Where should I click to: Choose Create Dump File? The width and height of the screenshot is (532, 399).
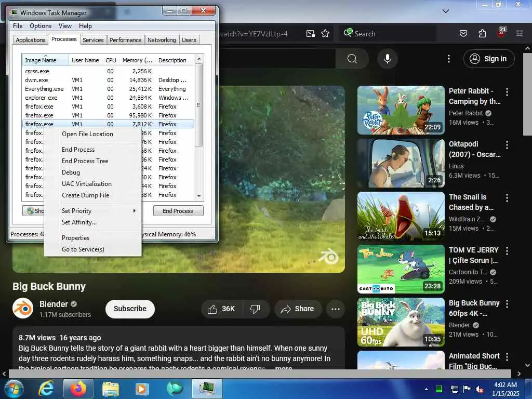[x=86, y=195]
